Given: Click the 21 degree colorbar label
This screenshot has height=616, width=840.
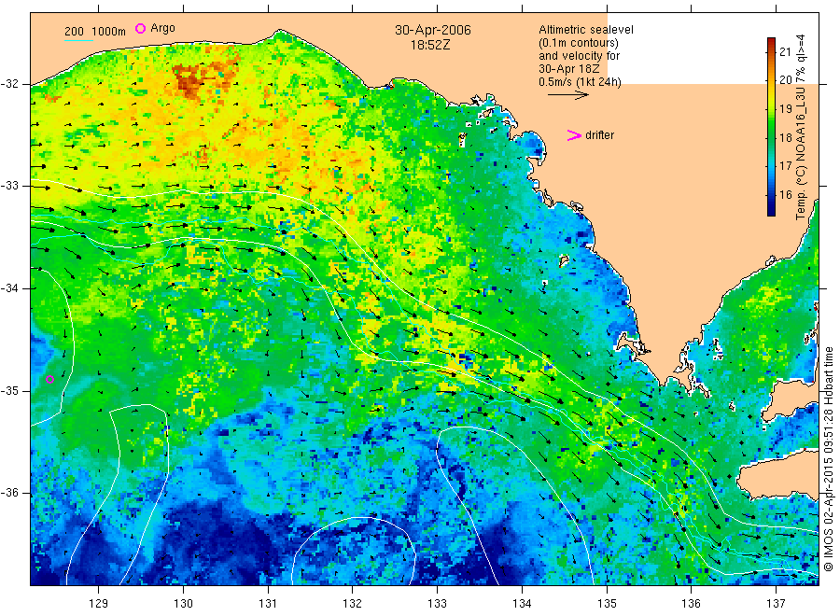Looking at the screenshot, I should (785, 52).
